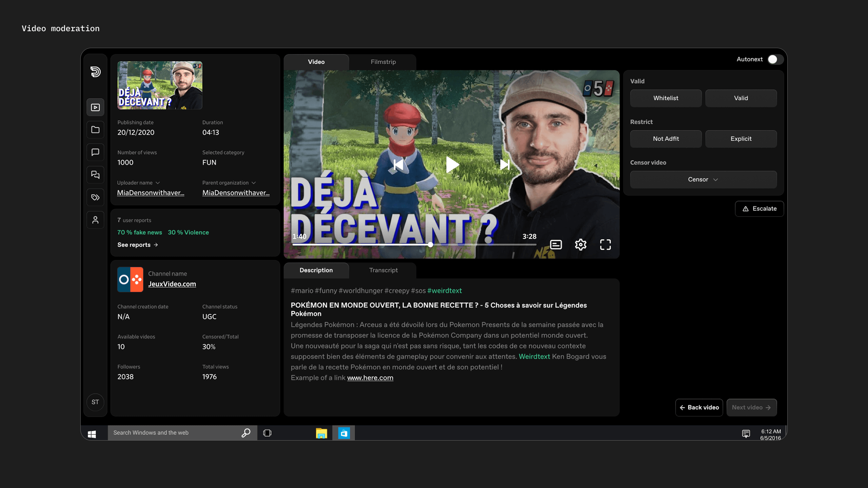The image size is (868, 488).
Task: Expand the Censor dropdown
Action: pyautogui.click(x=703, y=180)
